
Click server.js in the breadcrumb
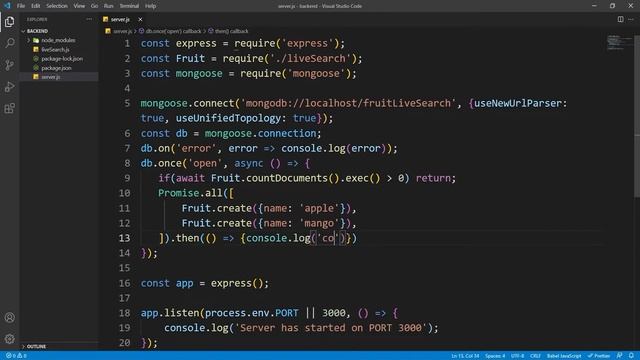pyautogui.click(x=122, y=31)
